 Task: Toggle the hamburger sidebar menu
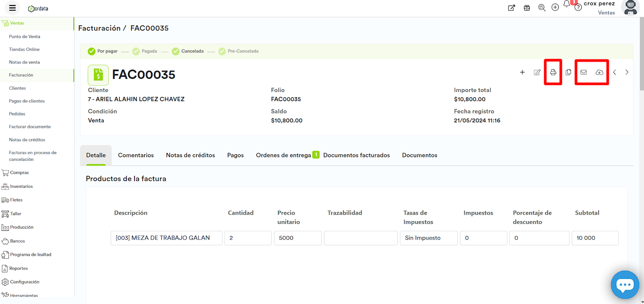click(x=12, y=8)
